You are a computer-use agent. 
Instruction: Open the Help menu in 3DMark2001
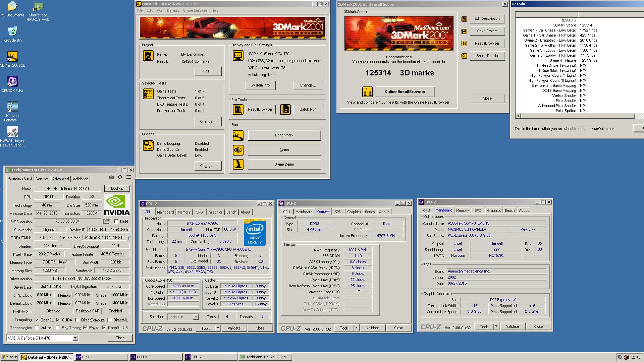pyautogui.click(x=215, y=10)
